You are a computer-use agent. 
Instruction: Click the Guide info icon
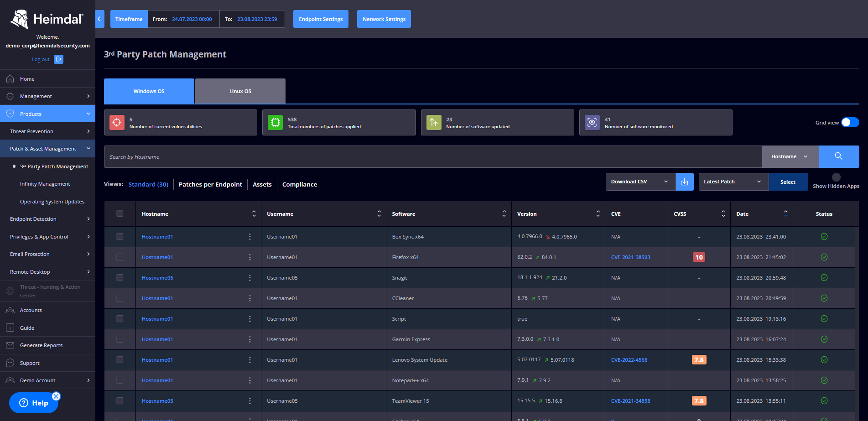(x=10, y=327)
